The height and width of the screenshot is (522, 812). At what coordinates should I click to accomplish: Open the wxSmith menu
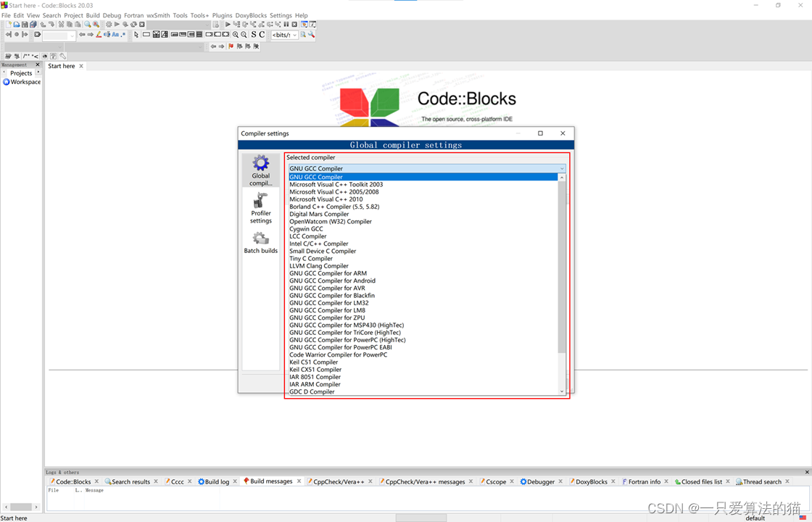point(158,15)
